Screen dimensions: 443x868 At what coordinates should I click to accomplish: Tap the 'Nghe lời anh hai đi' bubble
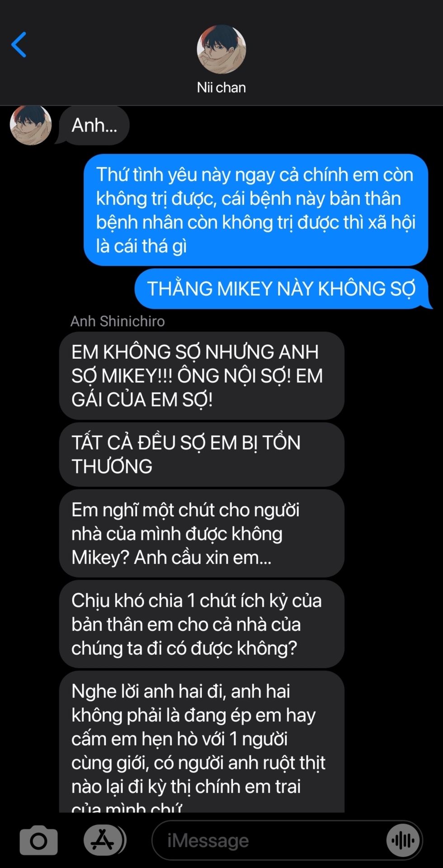(202, 742)
